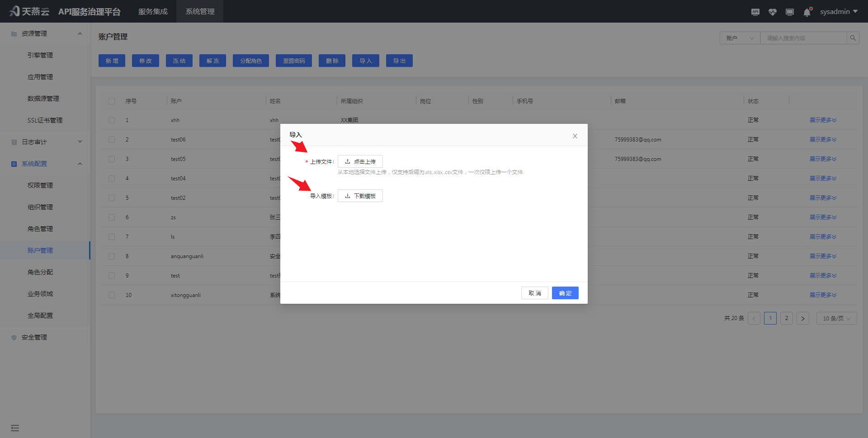Collapse the sidebar using bottom-left icon
Screen dimensions: 868x438
14,428
